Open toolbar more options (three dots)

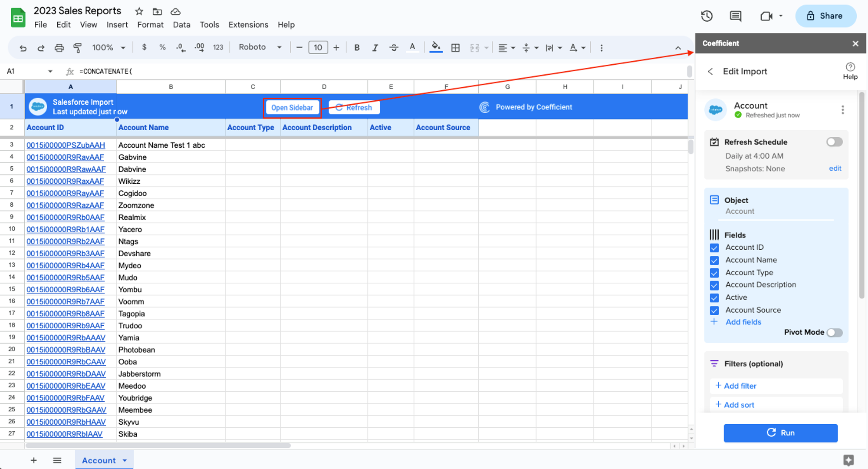click(601, 48)
